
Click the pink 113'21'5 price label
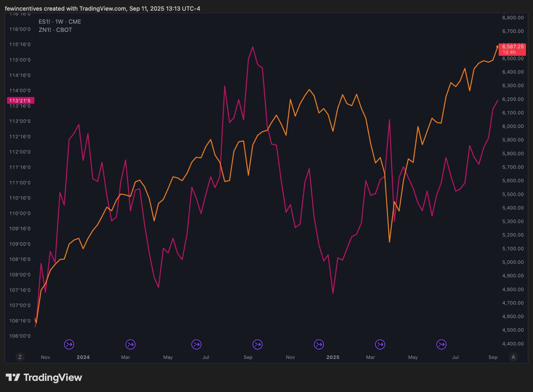(20, 100)
